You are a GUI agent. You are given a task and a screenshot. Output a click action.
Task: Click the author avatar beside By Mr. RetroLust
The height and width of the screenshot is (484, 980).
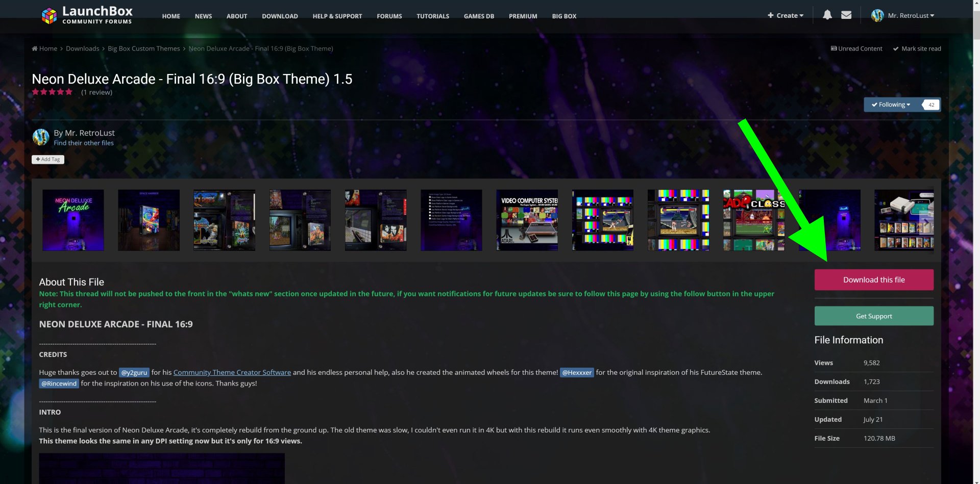coord(41,137)
